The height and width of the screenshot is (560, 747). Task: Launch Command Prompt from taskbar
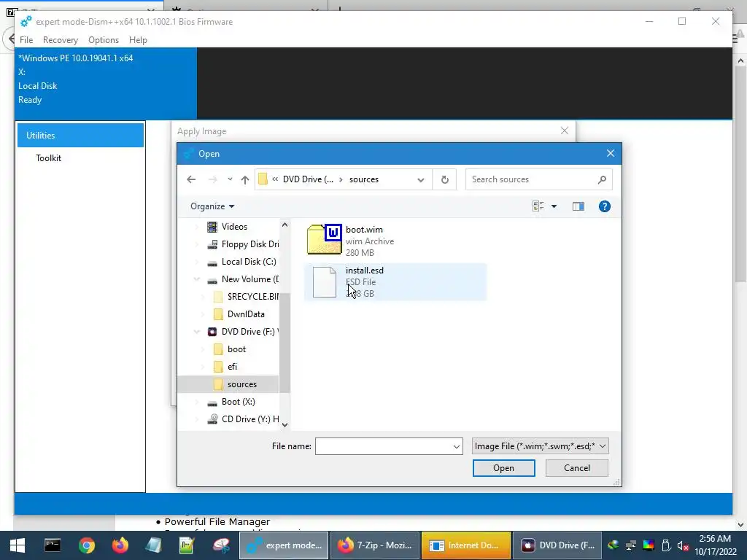coord(53,545)
